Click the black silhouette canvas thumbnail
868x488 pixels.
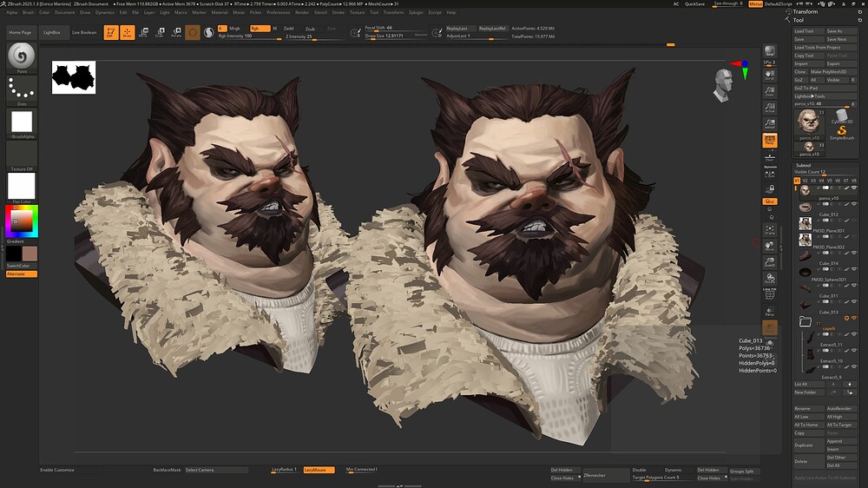pos(74,77)
